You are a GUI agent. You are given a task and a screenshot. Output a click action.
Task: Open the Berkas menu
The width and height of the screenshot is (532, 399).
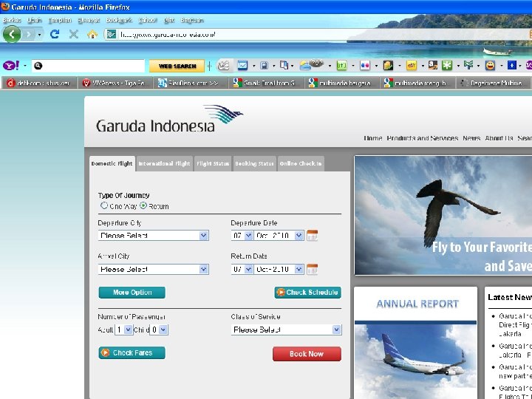(12, 20)
